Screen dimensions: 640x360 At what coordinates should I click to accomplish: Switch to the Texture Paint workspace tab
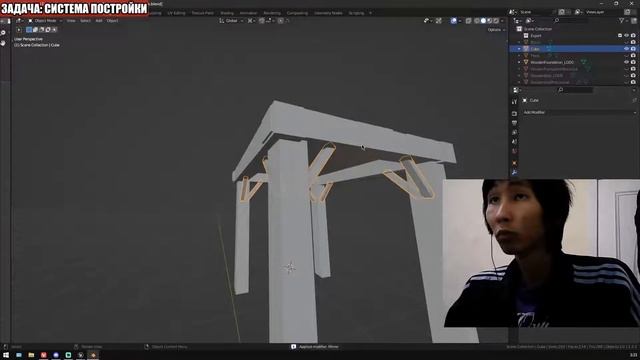click(x=202, y=13)
